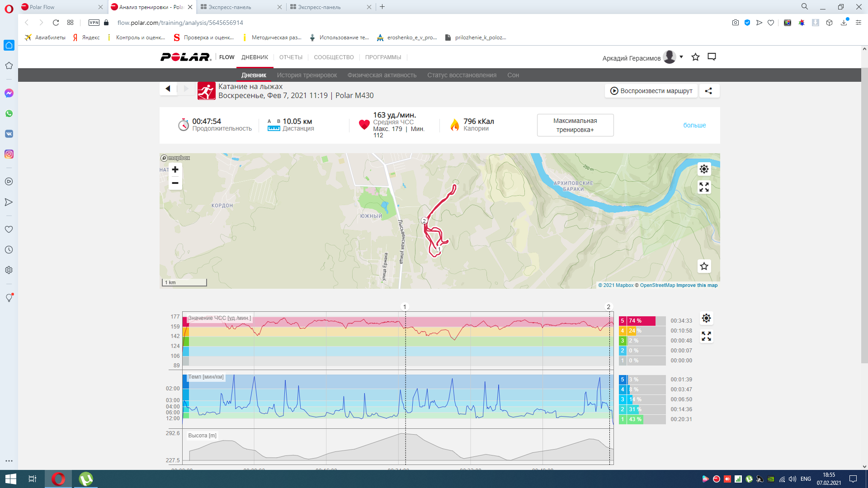Screen dimensions: 868x488
Task: Click Максимальная тренировка+ button
Action: [x=575, y=125]
